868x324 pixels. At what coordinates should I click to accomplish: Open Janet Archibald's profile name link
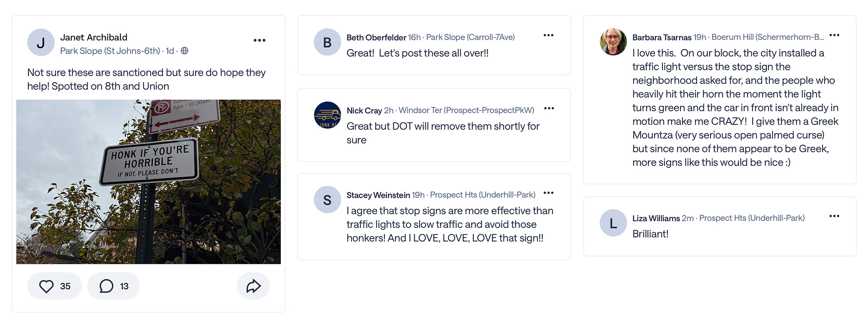pyautogui.click(x=94, y=37)
